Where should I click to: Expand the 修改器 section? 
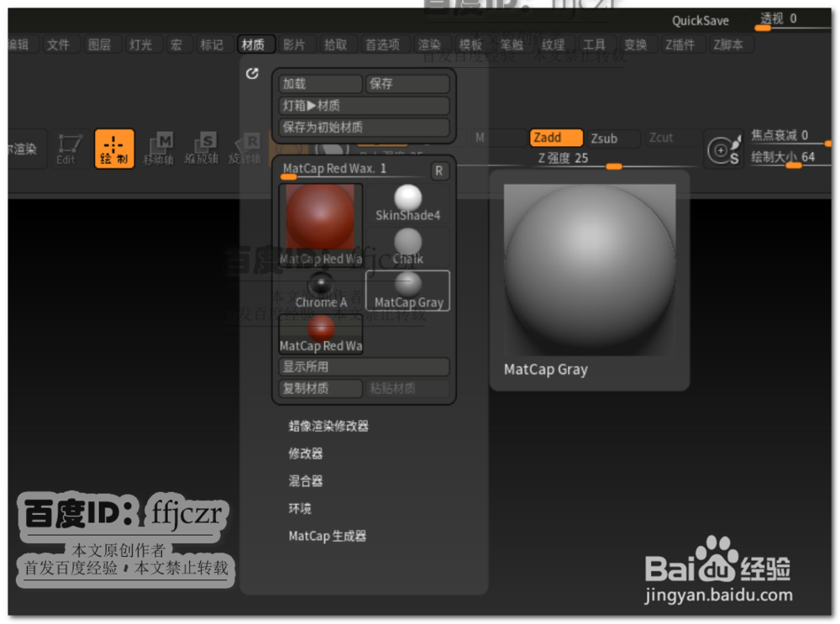pyautogui.click(x=306, y=454)
